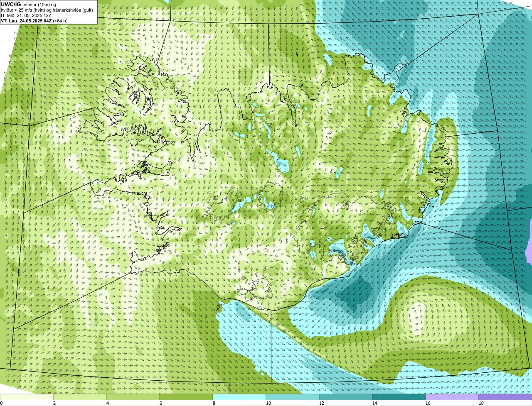Click the 4–6 m/s green legend swatch
Screen dimensions: 532x406
(133, 397)
